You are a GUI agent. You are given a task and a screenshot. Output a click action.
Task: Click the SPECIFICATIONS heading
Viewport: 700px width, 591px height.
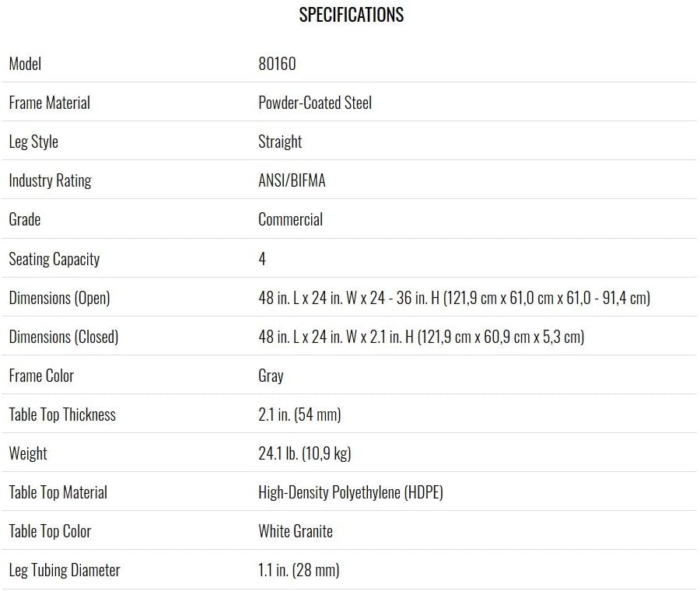352,15
